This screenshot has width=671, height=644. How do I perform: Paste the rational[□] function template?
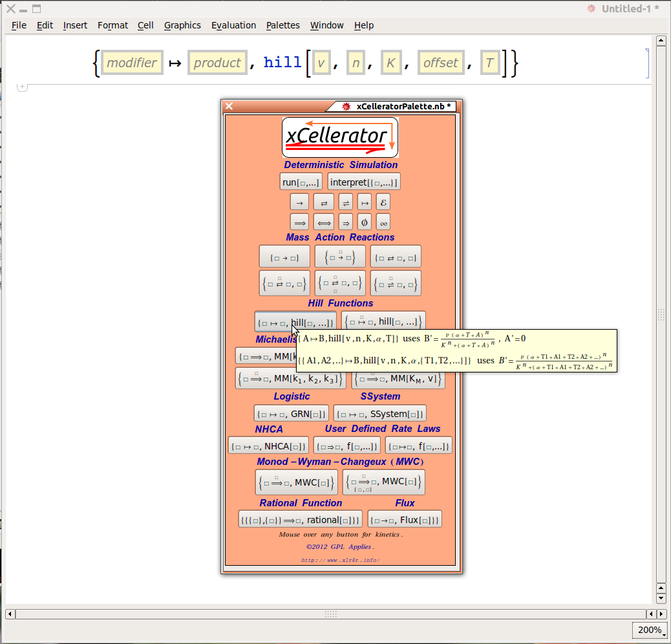301,519
